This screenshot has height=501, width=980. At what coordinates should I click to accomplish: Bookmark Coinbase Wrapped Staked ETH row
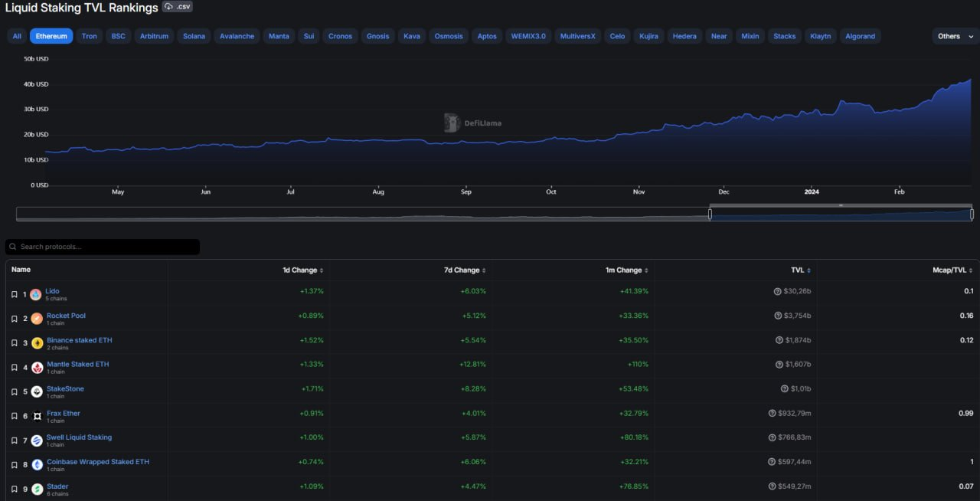14,465
